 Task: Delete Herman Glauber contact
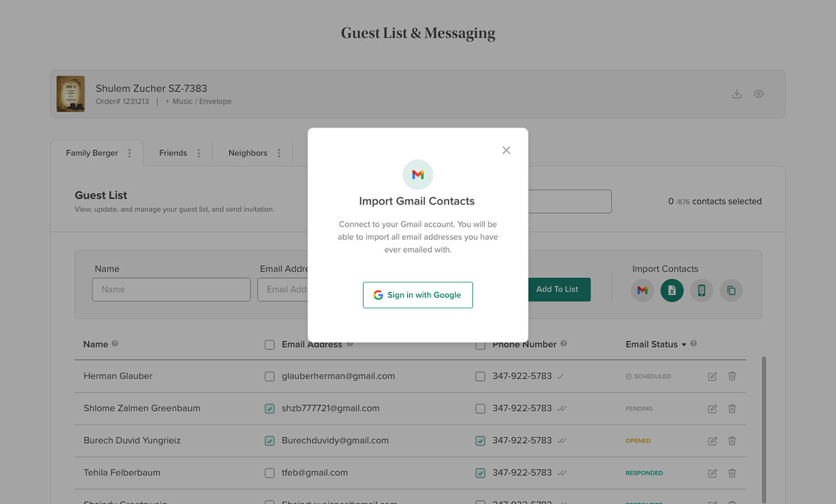pyautogui.click(x=732, y=376)
